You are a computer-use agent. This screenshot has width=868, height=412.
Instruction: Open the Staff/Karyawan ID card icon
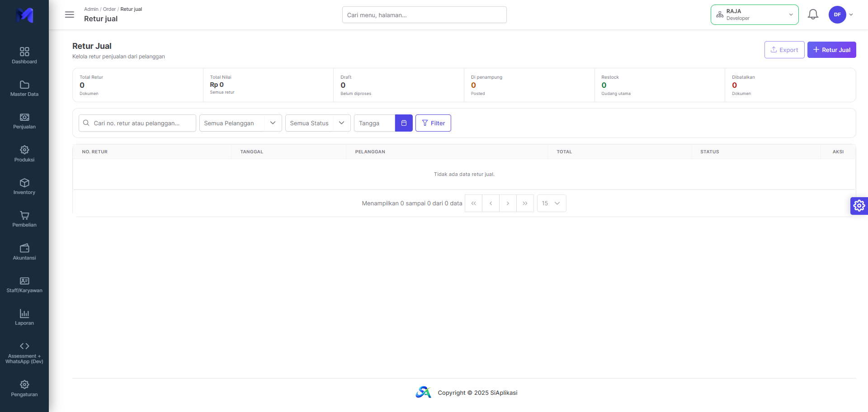(24, 281)
